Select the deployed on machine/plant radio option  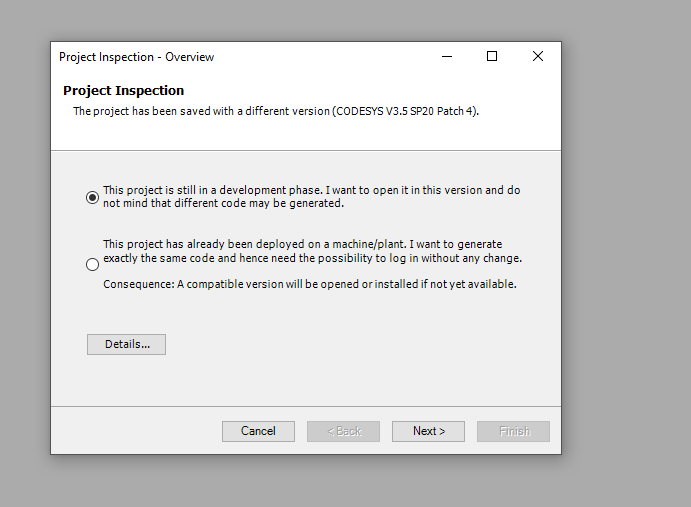coord(92,265)
